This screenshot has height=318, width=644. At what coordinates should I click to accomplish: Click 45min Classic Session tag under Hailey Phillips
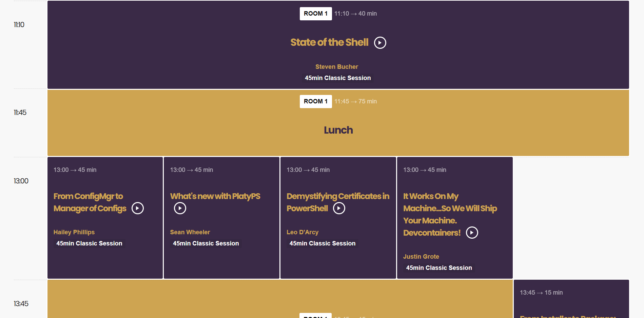[x=89, y=243]
